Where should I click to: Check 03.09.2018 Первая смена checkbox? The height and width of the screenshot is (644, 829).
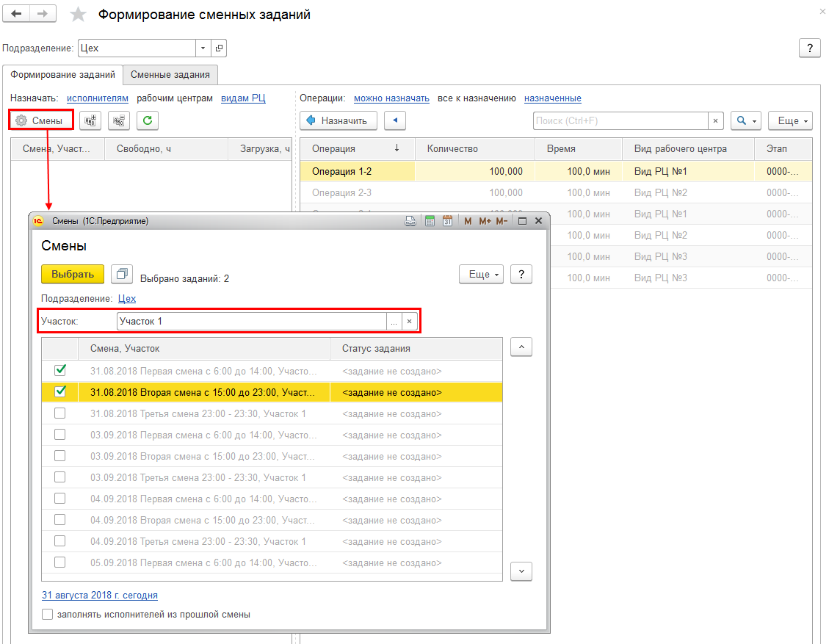coord(60,434)
